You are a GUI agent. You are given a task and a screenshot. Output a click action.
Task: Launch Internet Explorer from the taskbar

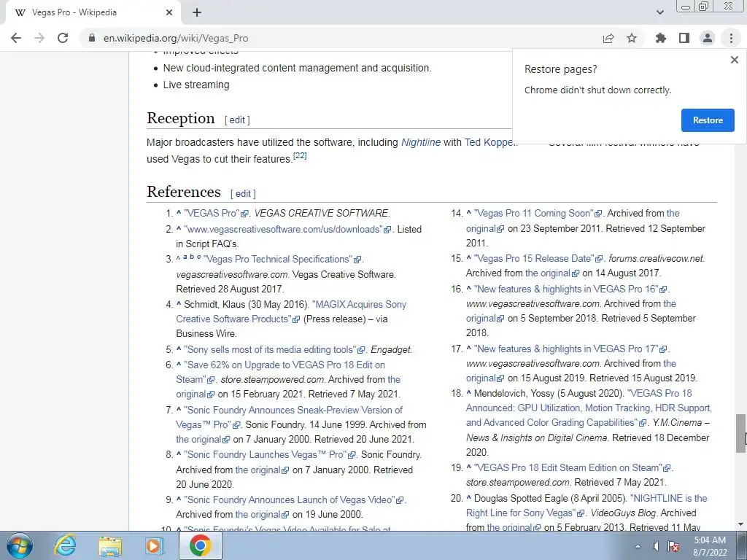click(65, 545)
